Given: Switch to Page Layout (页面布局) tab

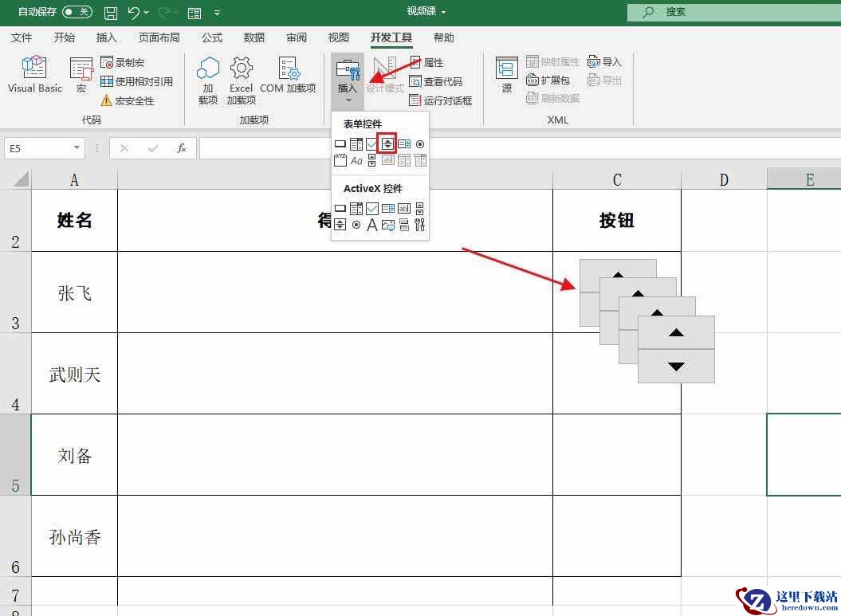Looking at the screenshot, I should [159, 37].
